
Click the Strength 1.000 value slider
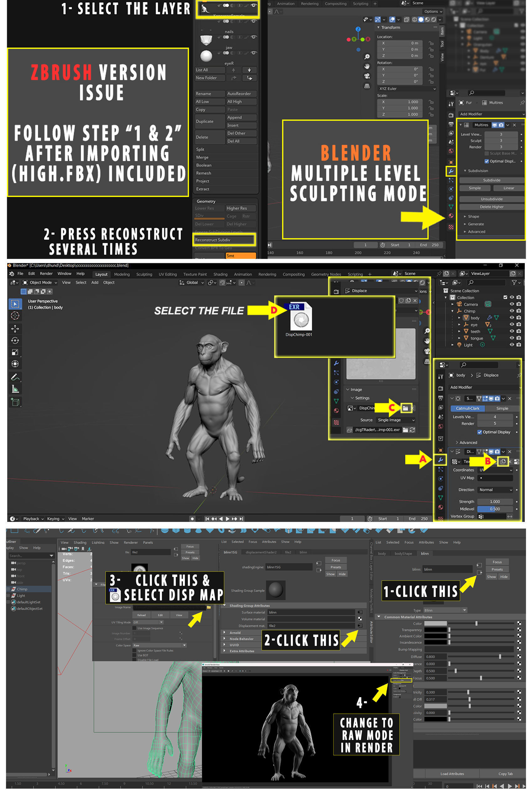coord(495,502)
